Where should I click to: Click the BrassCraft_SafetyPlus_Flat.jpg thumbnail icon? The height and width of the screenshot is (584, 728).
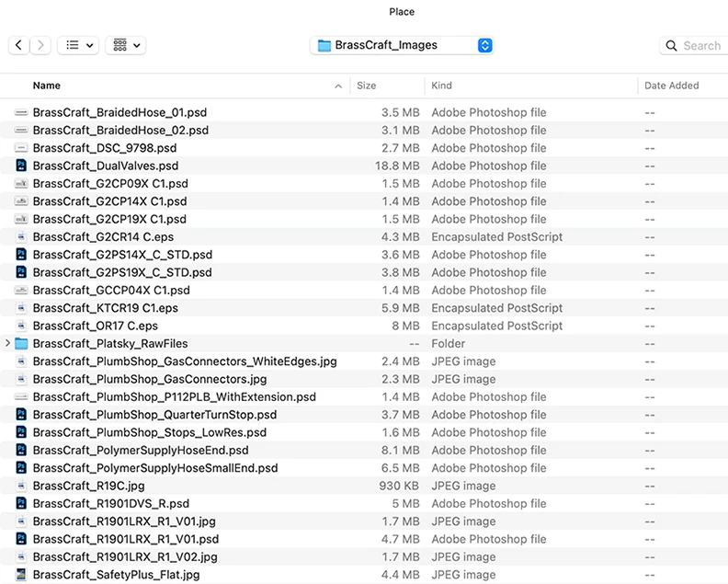pyautogui.click(x=21, y=575)
